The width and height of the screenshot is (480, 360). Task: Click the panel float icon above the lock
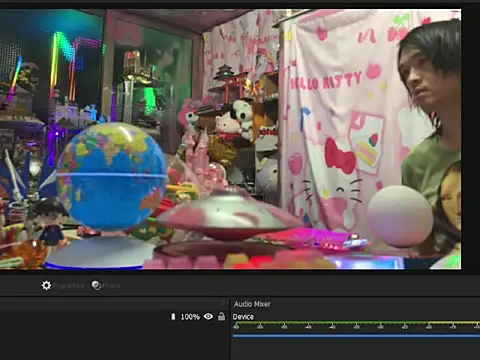223,303
